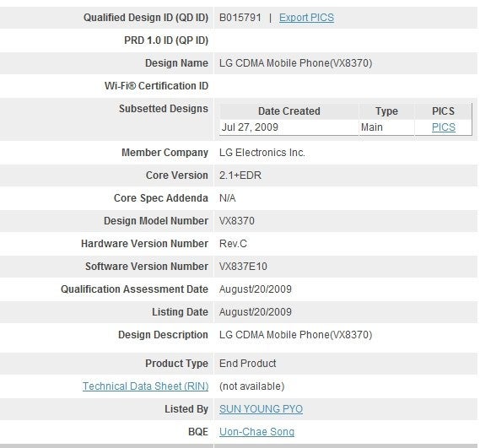Click the Wi-Fi Certification ID label
The image size is (480, 448).
(x=156, y=86)
